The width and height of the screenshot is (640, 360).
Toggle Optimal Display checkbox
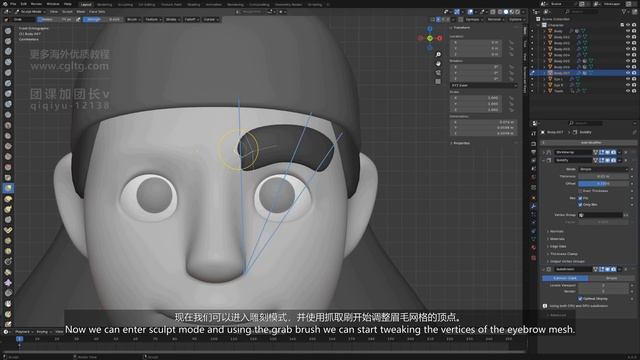click(580, 298)
